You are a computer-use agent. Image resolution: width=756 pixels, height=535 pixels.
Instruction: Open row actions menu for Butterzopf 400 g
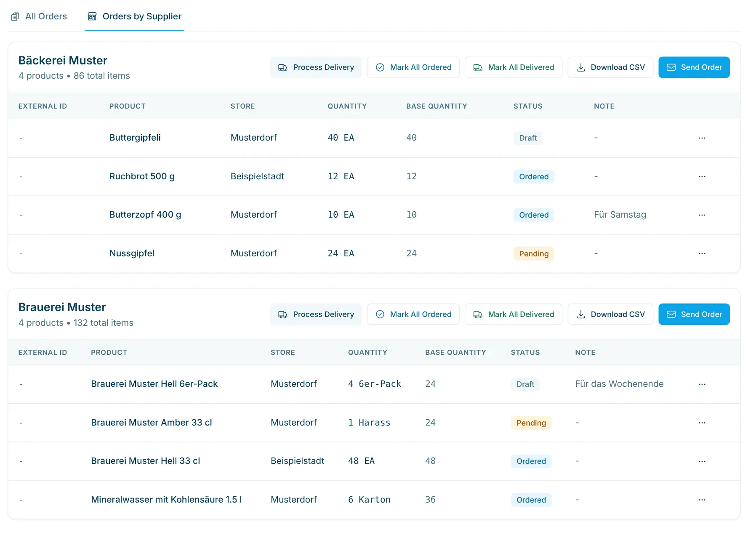[702, 215]
